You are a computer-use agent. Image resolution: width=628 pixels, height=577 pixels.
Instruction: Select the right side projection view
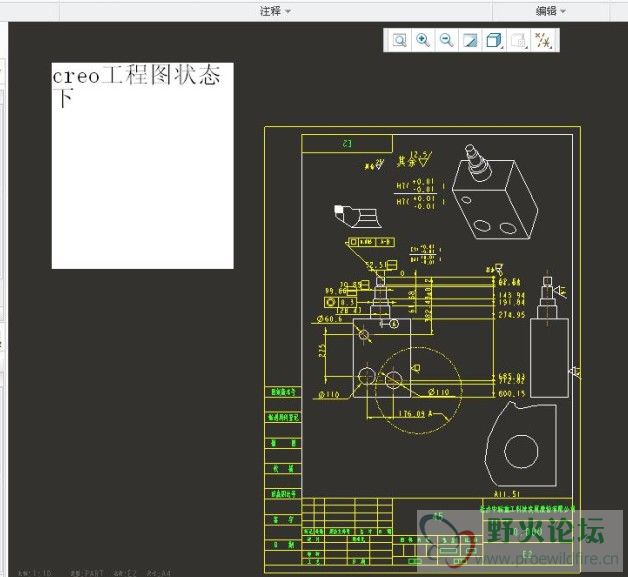(x=548, y=338)
